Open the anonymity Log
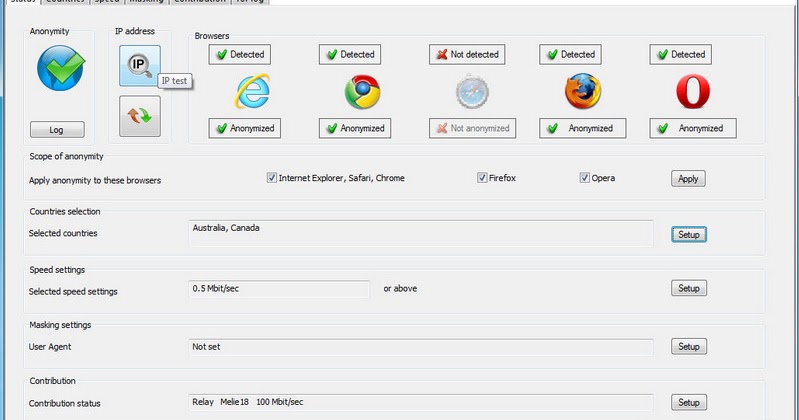799x420 pixels. click(x=57, y=130)
